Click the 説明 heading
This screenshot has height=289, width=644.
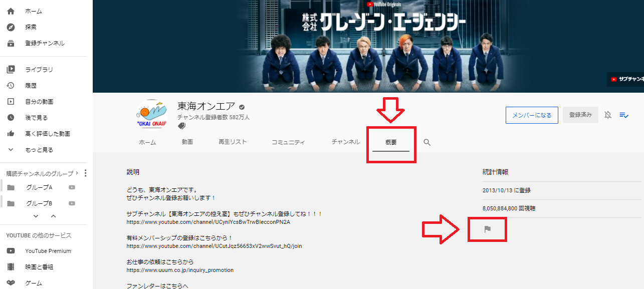133,172
